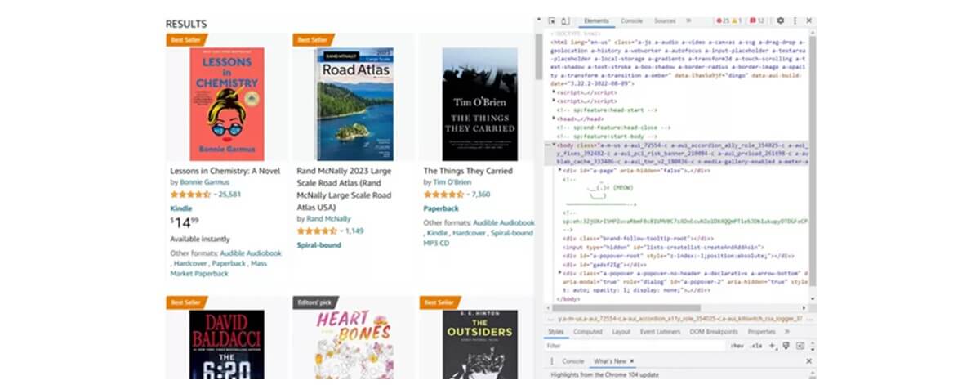
Task: Open the Heart Bones book cover
Action: 354,344
